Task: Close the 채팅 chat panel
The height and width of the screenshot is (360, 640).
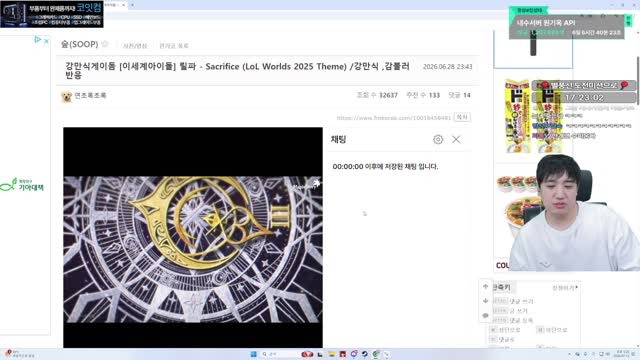Action: (x=456, y=140)
